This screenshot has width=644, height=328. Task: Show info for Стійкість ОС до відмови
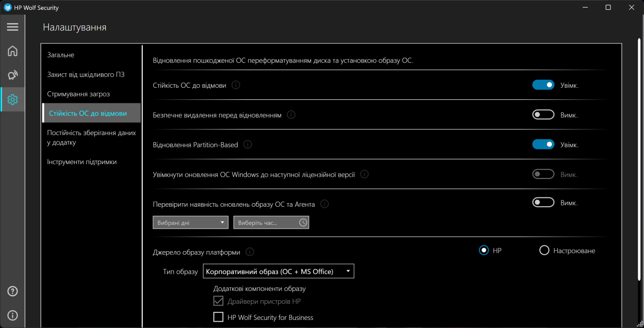coord(236,85)
